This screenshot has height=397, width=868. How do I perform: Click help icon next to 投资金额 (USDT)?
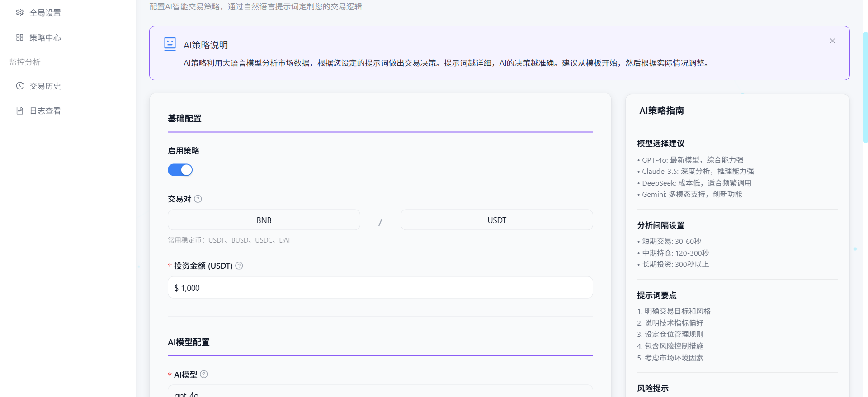[x=239, y=266]
